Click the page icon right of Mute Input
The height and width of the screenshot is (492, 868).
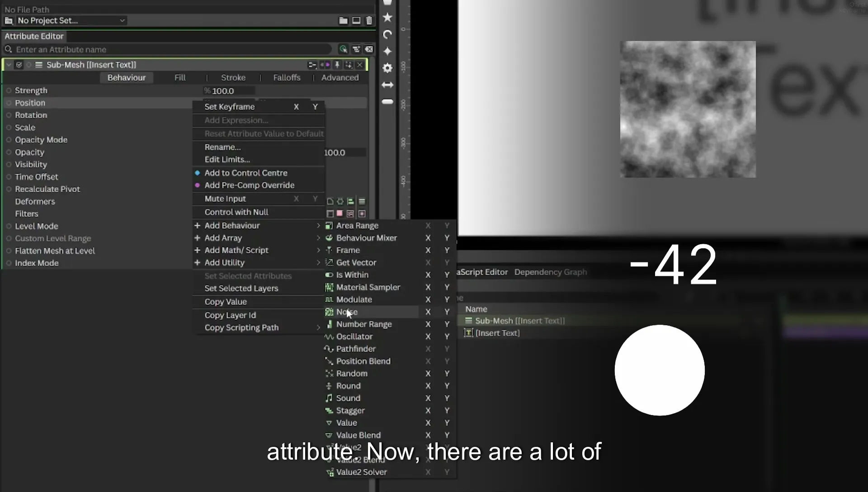[330, 201]
